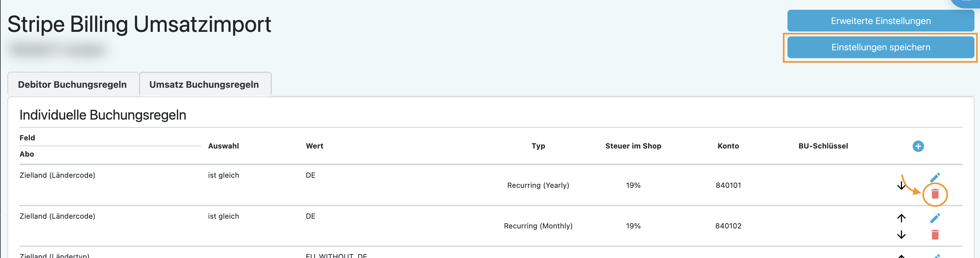
Task: Click the blue round button at top-right corner
Action: [966, 2]
